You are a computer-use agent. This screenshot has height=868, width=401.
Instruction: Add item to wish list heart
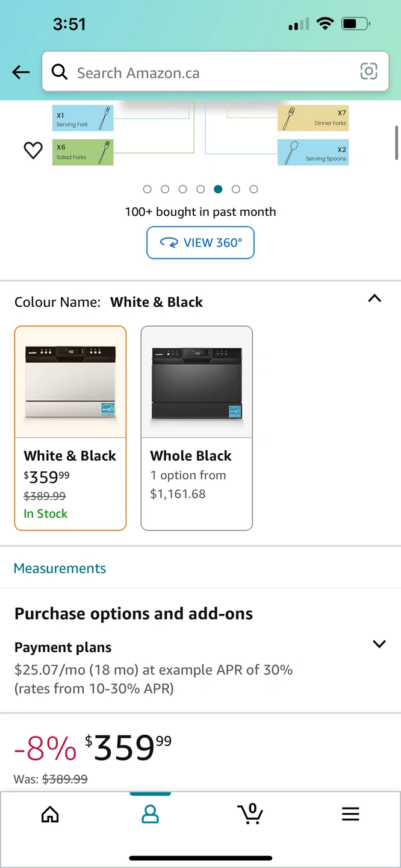click(x=33, y=150)
